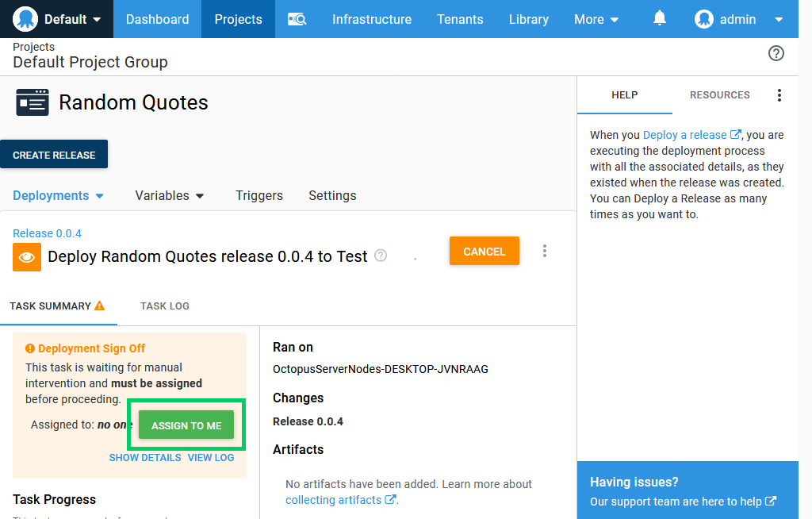The image size is (812, 519).
Task: Open the search icon in navigation bar
Action: 297,20
